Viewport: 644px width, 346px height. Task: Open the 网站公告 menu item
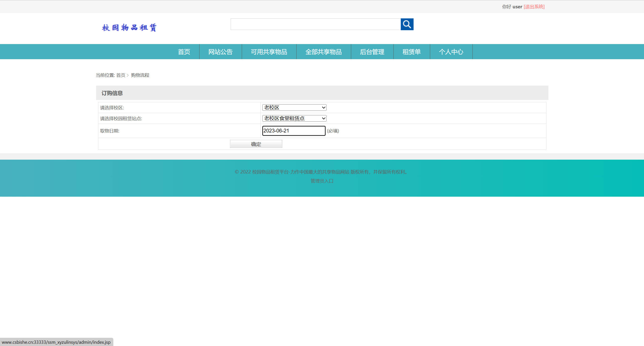pos(220,52)
